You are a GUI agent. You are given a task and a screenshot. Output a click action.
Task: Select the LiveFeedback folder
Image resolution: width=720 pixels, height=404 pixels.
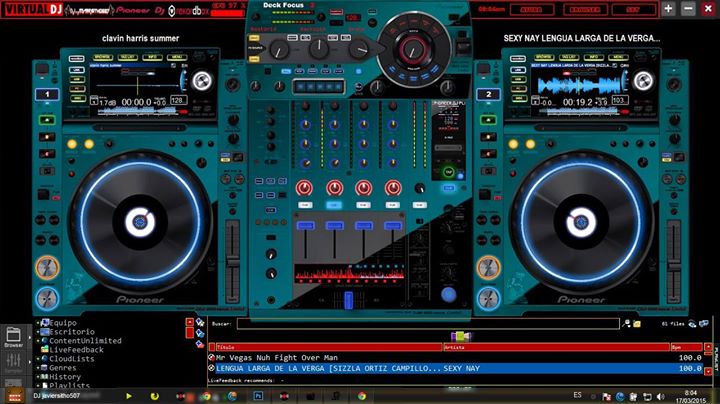(72, 350)
